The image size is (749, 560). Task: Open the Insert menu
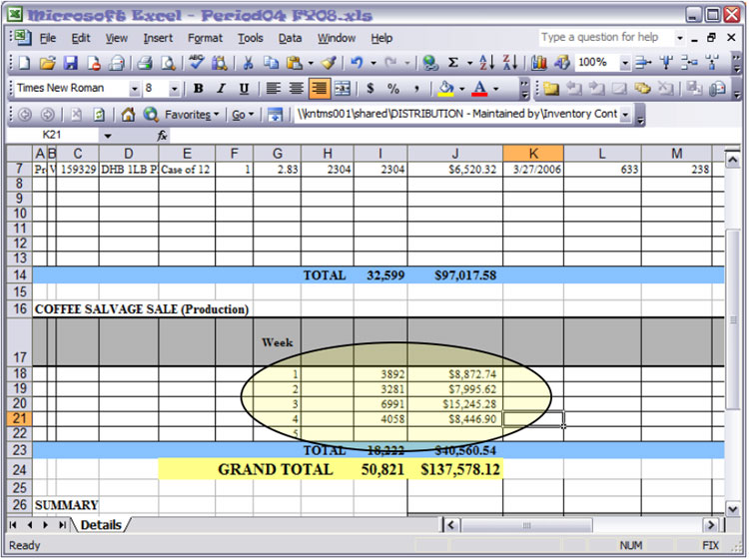pyautogui.click(x=158, y=38)
